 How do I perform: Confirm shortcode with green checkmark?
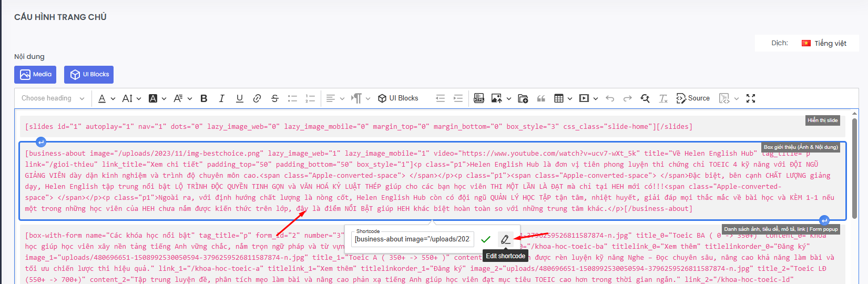tap(486, 239)
